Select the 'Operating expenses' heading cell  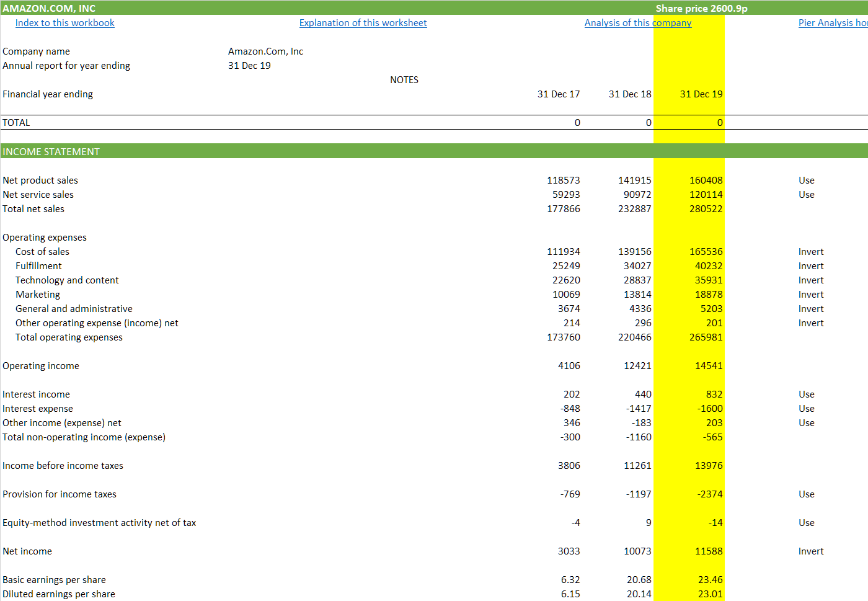(45, 238)
